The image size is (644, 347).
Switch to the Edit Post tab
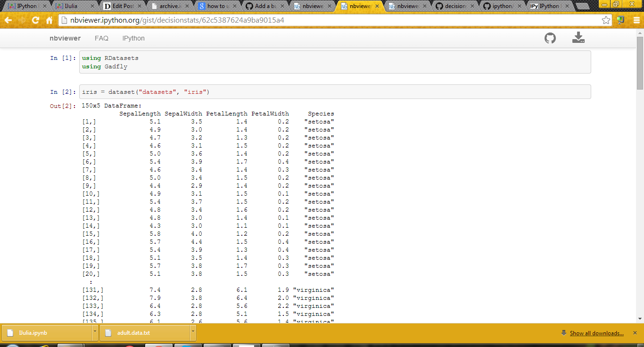coord(123,6)
